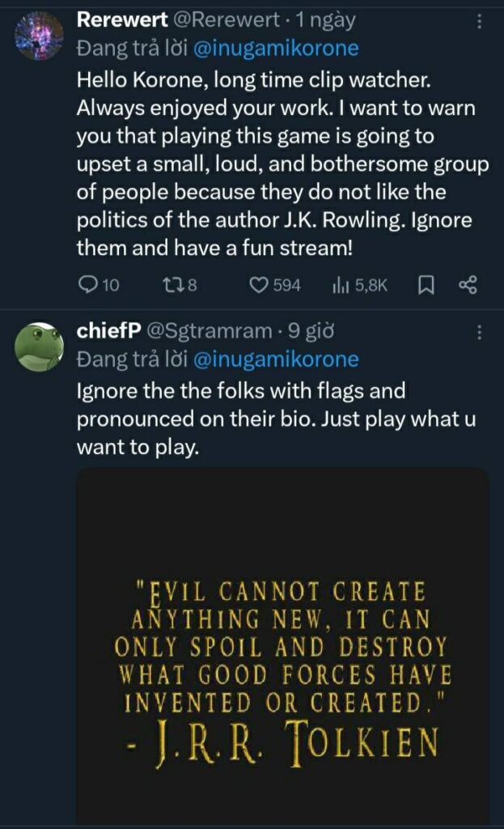View analytics of Rerewert's tweet
This screenshot has width=504, height=829.
tap(340, 285)
